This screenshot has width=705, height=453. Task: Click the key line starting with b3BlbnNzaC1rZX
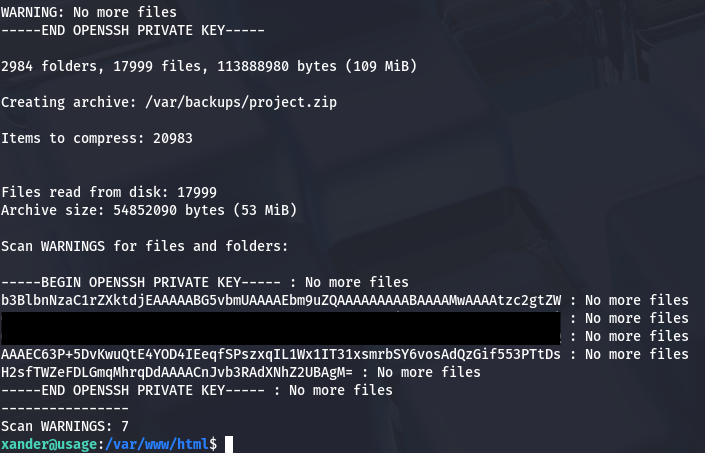point(281,300)
